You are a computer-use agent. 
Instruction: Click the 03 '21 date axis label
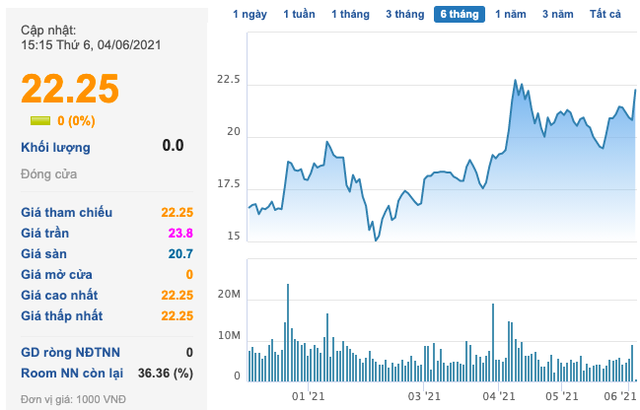pos(424,396)
